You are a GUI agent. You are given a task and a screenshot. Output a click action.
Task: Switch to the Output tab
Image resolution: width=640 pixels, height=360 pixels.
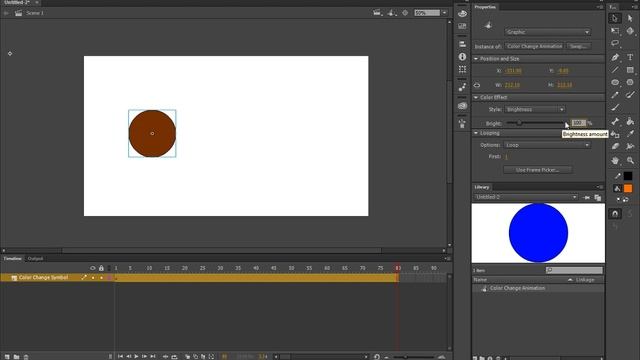36,259
